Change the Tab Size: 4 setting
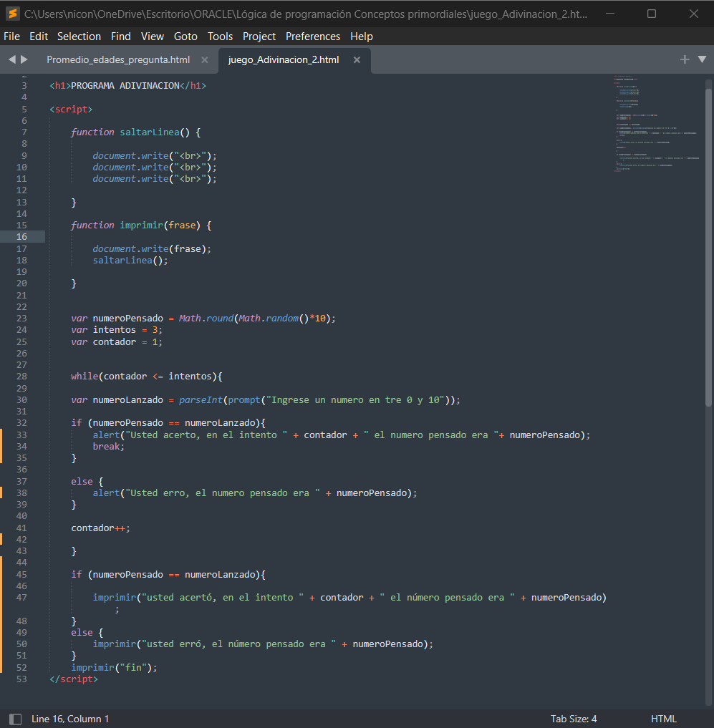This screenshot has width=714, height=728. click(x=574, y=719)
